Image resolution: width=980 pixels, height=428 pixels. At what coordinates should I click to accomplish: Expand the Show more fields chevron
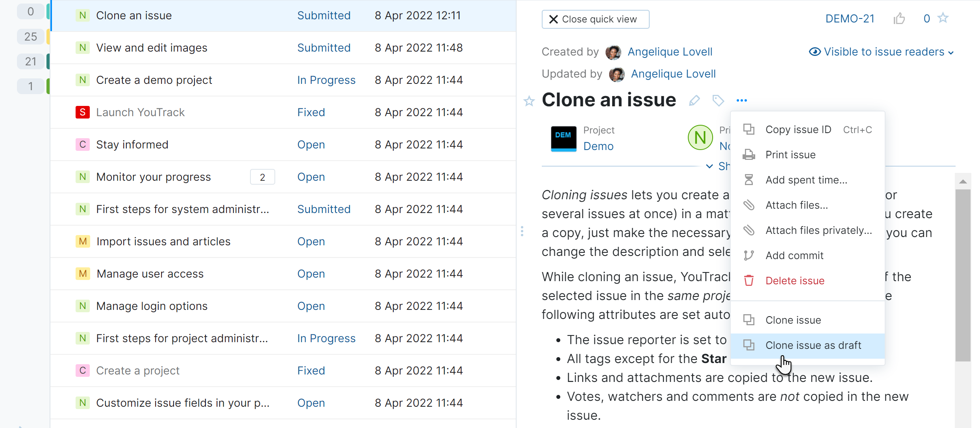[x=710, y=166]
